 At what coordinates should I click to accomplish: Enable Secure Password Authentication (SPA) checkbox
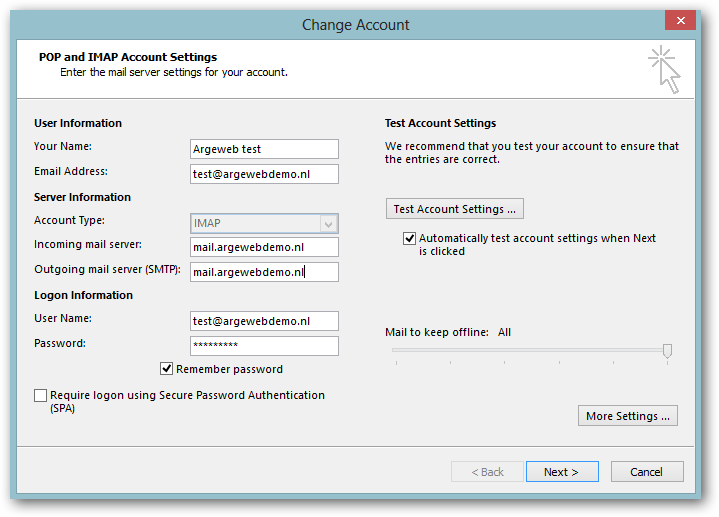(x=40, y=395)
